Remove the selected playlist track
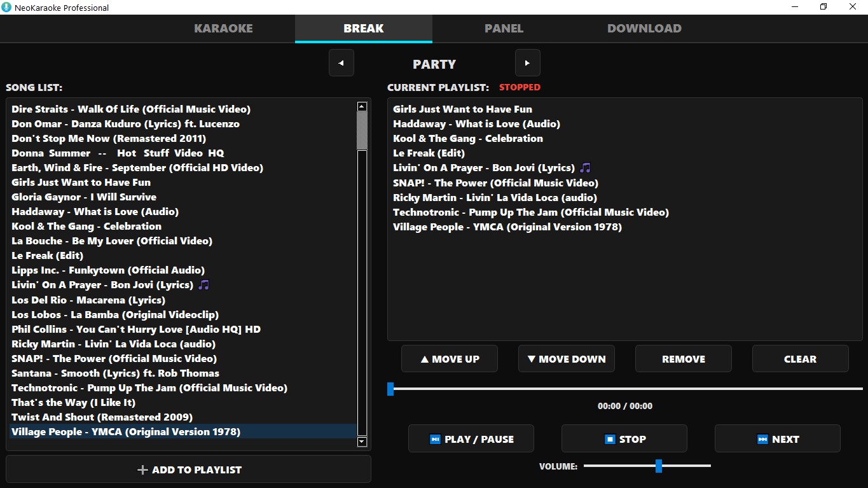 coord(683,358)
